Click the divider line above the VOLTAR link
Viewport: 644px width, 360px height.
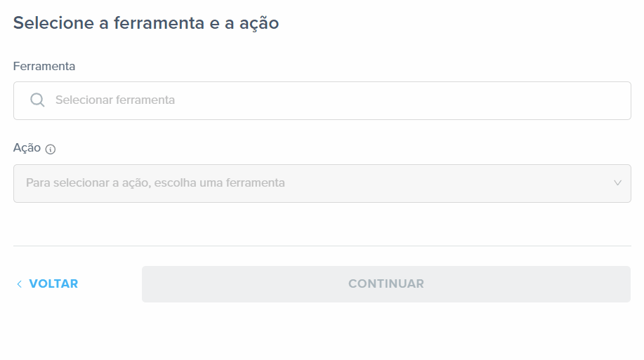pos(322,246)
